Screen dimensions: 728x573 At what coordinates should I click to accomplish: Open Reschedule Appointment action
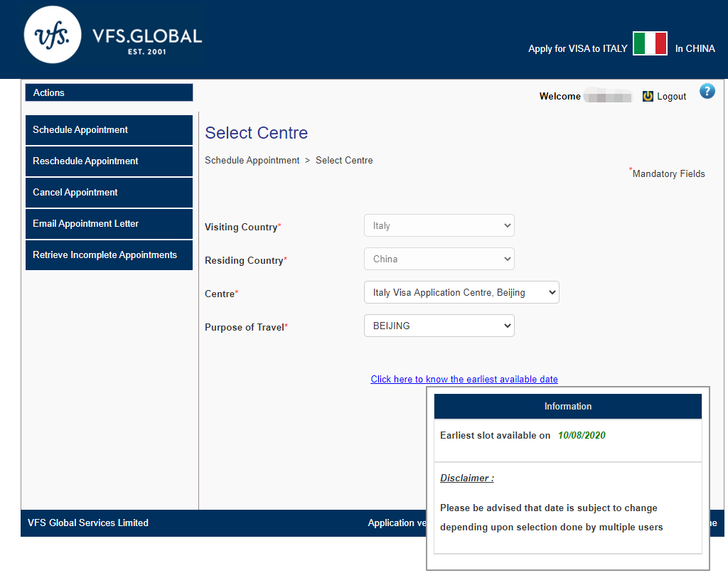[x=109, y=161]
